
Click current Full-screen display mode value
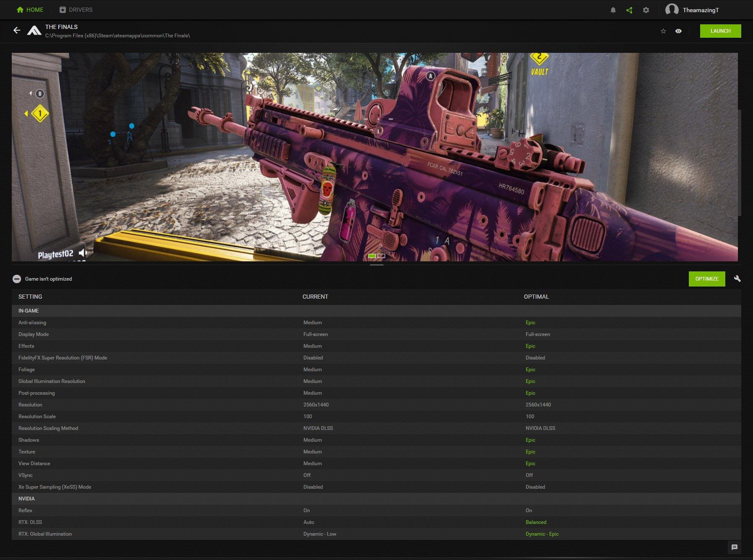[315, 334]
